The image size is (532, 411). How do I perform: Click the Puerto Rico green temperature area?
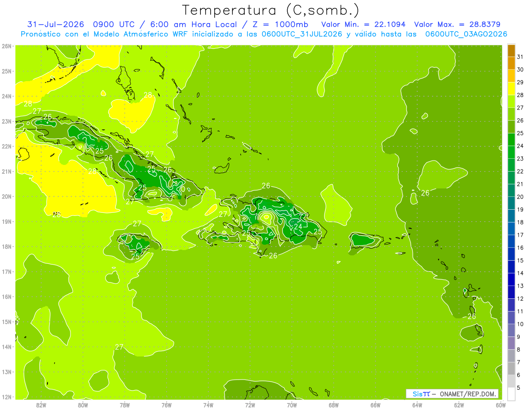pos(363,240)
